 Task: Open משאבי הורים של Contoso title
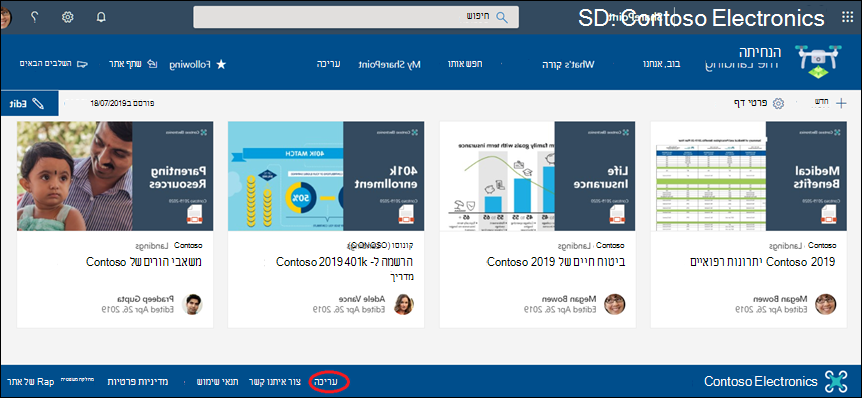click(144, 262)
